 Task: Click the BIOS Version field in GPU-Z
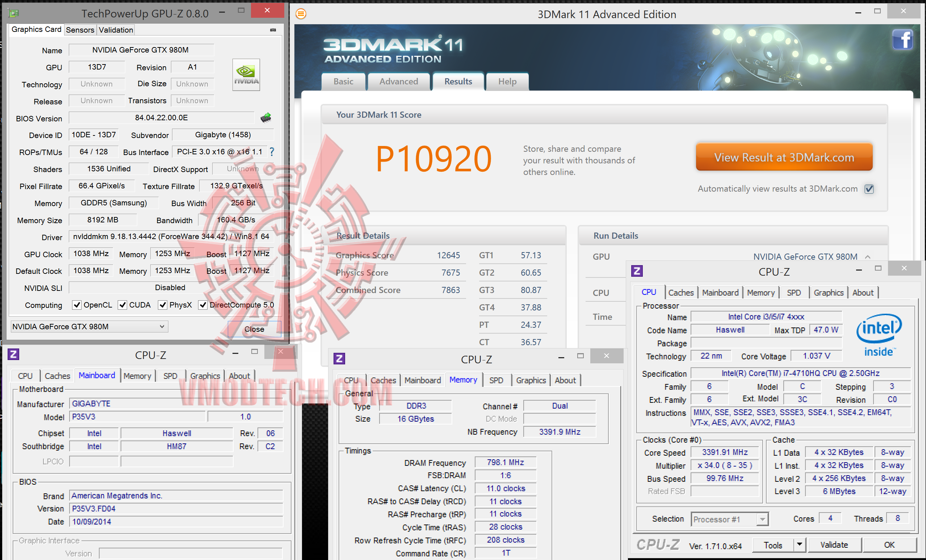click(x=161, y=118)
